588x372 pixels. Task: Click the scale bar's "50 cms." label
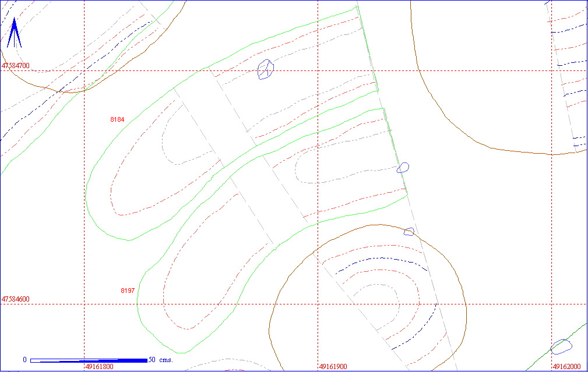(160, 360)
